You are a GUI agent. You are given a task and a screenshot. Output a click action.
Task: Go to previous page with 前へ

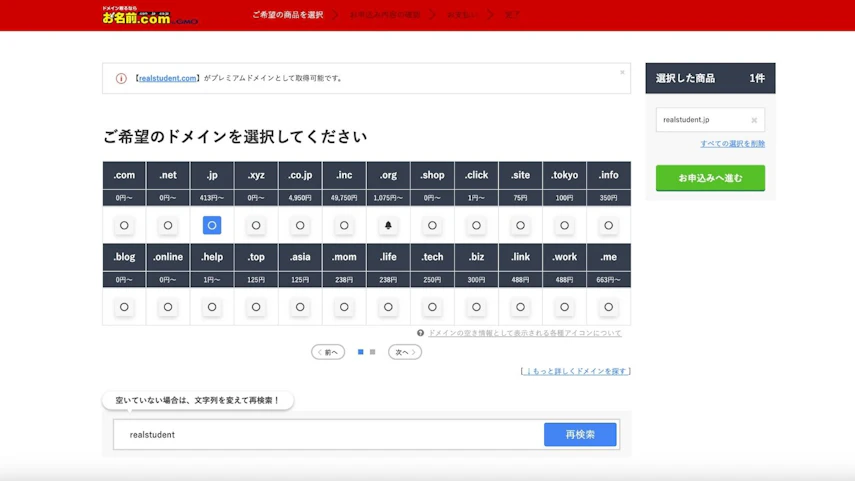[x=328, y=352]
